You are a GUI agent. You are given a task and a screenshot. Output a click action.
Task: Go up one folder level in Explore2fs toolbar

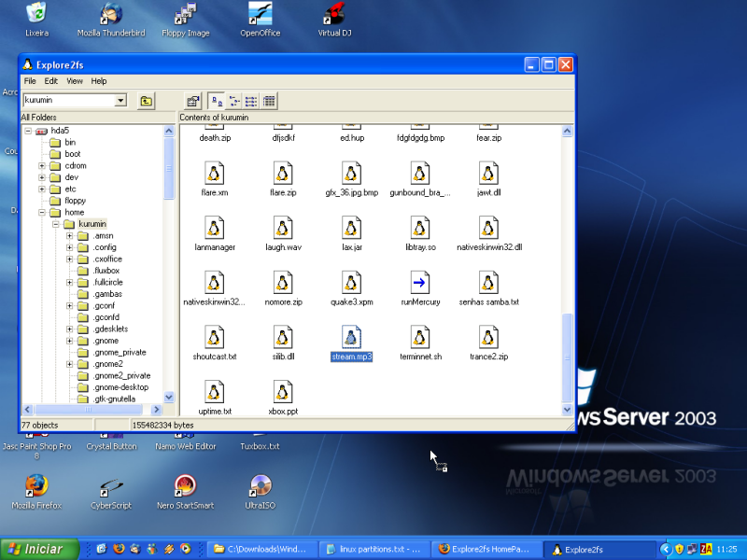[147, 101]
